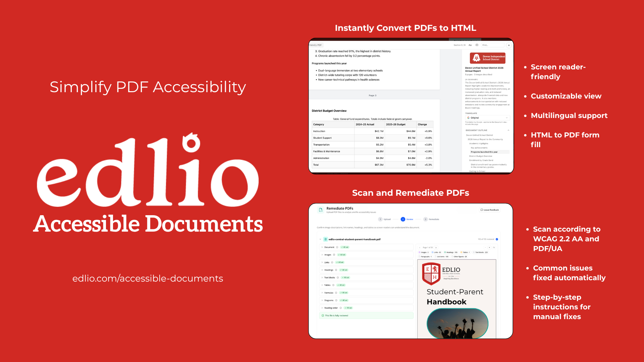Viewport: 644px width, 362px height.
Task: Click the info icon next to Formulas
Action: click(336, 293)
